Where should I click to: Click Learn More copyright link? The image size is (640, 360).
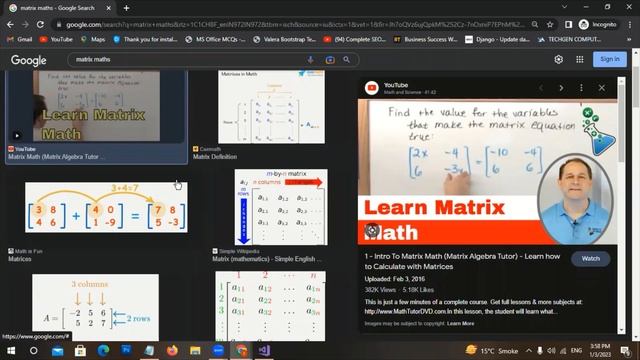tap(460, 324)
